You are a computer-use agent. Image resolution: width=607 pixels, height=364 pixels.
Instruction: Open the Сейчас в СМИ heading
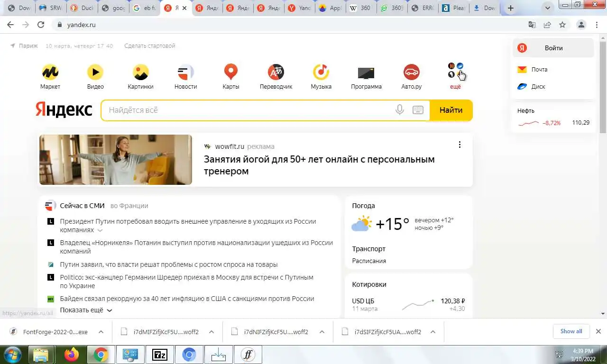coord(83,206)
